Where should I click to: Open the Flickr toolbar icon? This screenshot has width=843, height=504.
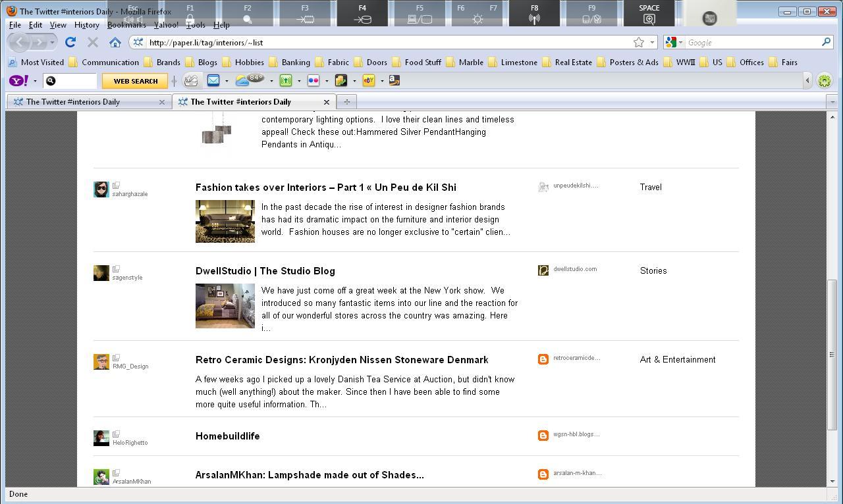pyautogui.click(x=313, y=81)
